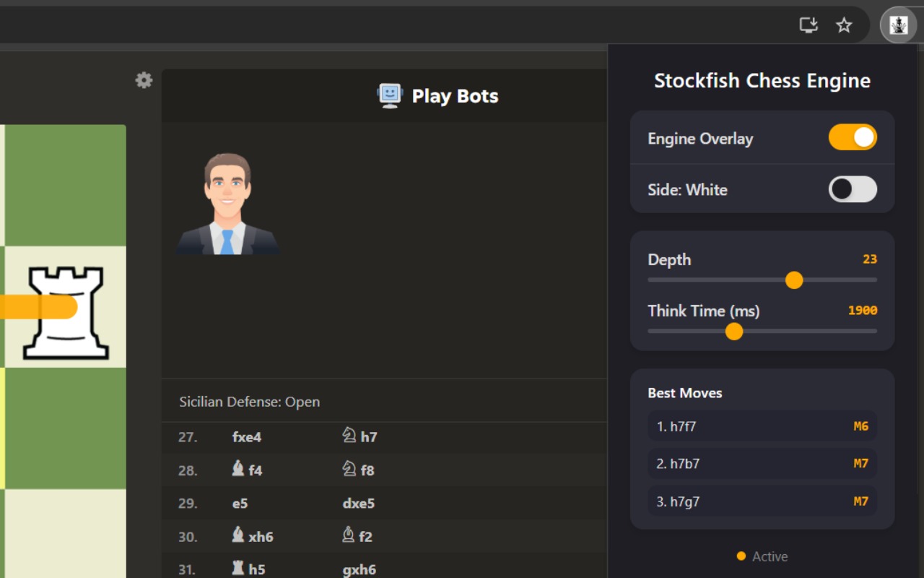Go to move 30 bishop xh6
The width and height of the screenshot is (924, 578).
[x=252, y=536]
